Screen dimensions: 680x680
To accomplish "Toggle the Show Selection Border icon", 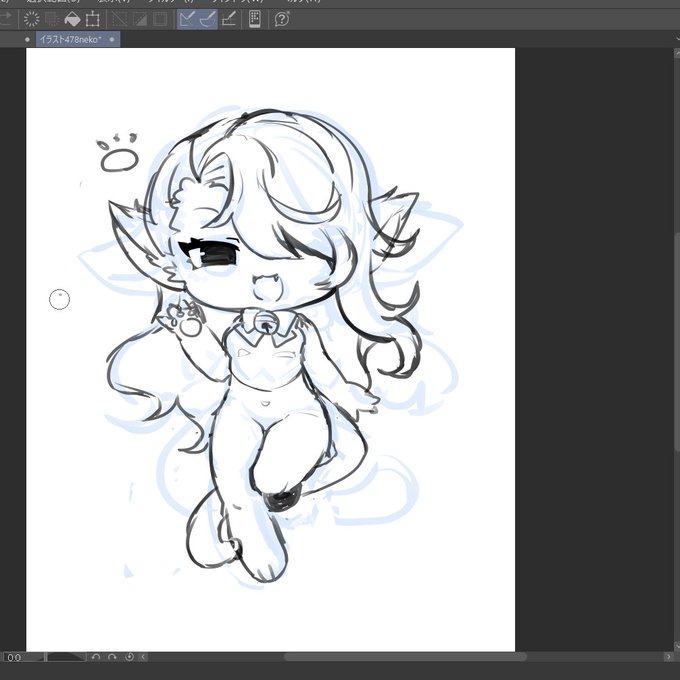I will [160, 19].
